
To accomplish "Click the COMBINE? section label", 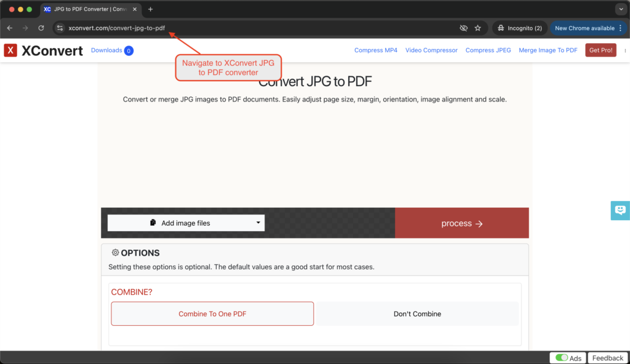I will click(x=132, y=292).
